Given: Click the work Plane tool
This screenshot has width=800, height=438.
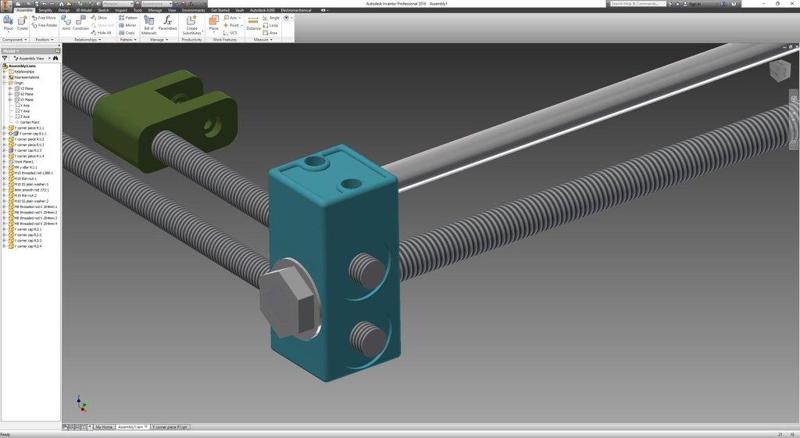Looking at the screenshot, I should pos(214,23).
